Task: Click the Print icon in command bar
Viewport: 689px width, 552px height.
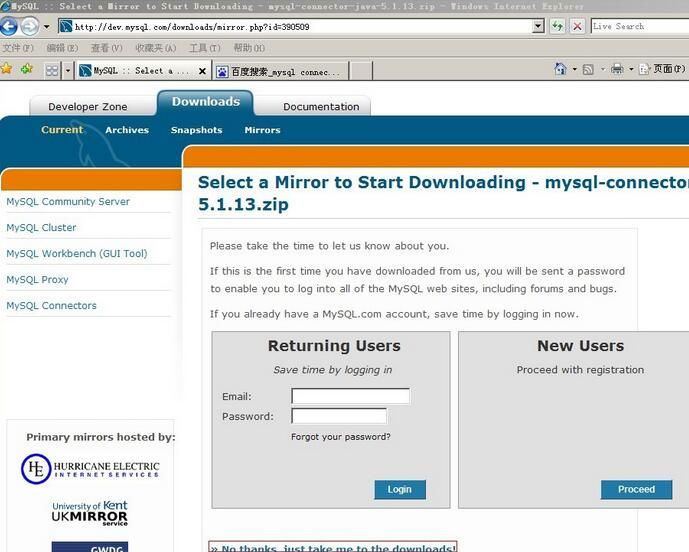Action: [617, 69]
